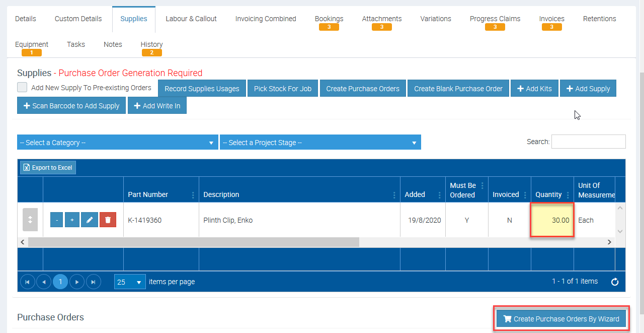Screen dimensions: 644x333
Task: Click the row drag reorder handle
Action: [30, 220]
